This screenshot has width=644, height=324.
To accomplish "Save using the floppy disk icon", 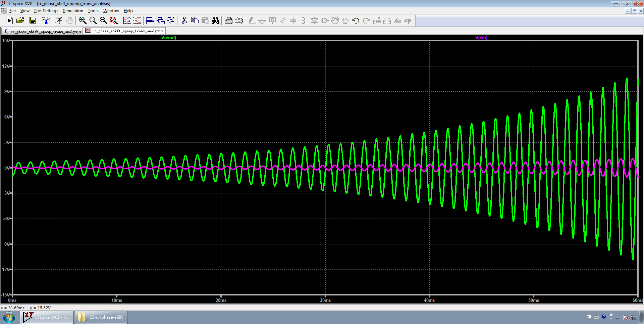I will pyautogui.click(x=33, y=21).
